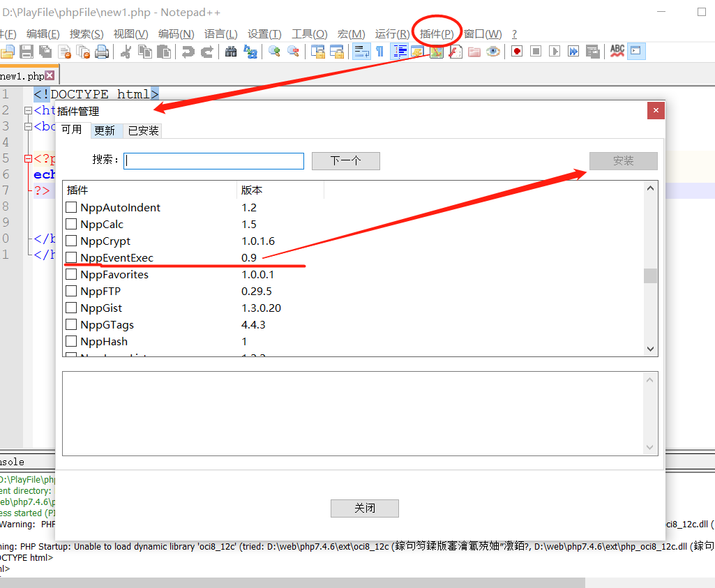Toggle file monitoring eye icon
This screenshot has height=588, width=715.
point(493,52)
